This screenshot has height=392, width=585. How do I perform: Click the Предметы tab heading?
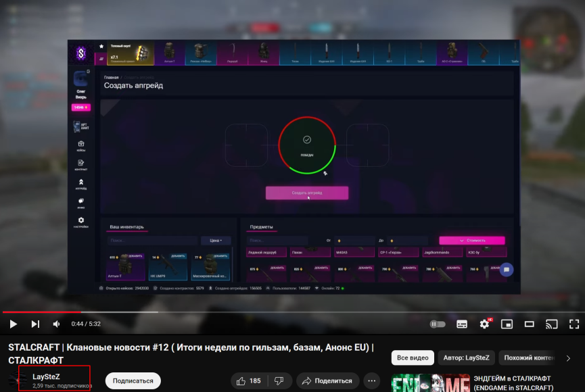click(261, 227)
